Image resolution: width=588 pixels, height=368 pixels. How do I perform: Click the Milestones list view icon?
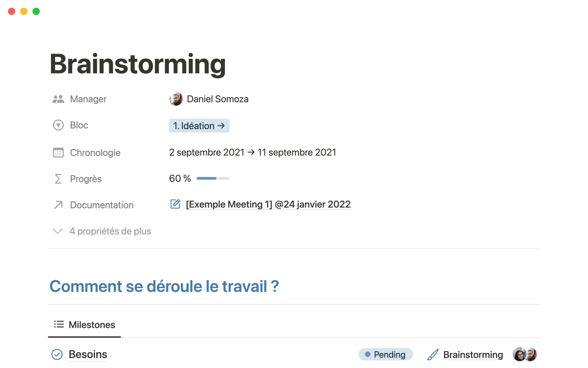(x=59, y=324)
